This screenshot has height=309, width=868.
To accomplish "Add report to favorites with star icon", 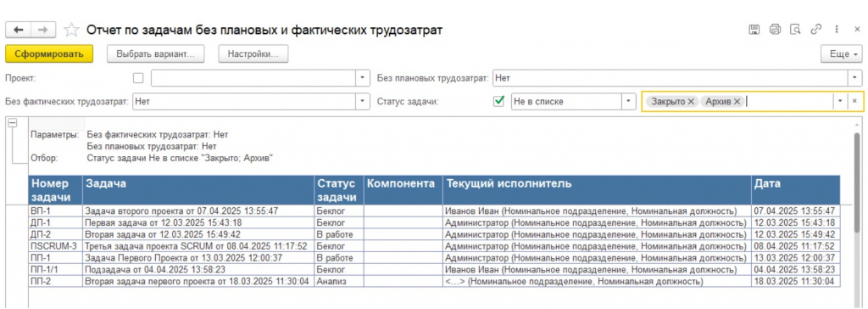I will [x=71, y=30].
